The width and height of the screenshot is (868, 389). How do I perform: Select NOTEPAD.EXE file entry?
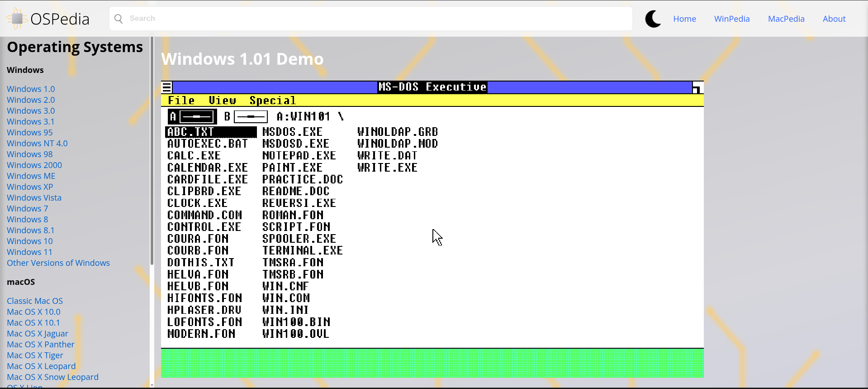pyautogui.click(x=299, y=156)
